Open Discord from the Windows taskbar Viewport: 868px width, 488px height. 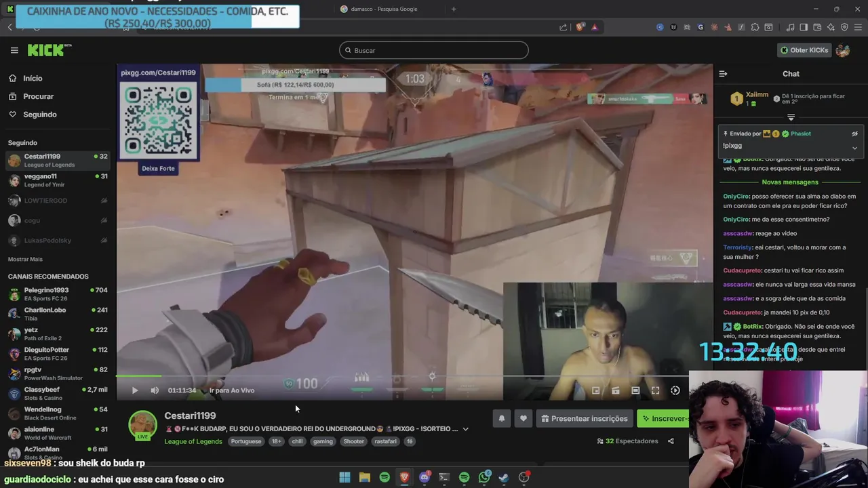click(425, 477)
